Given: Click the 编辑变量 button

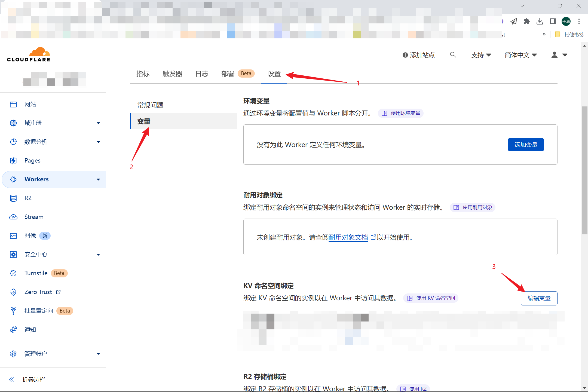Looking at the screenshot, I should [x=539, y=298].
